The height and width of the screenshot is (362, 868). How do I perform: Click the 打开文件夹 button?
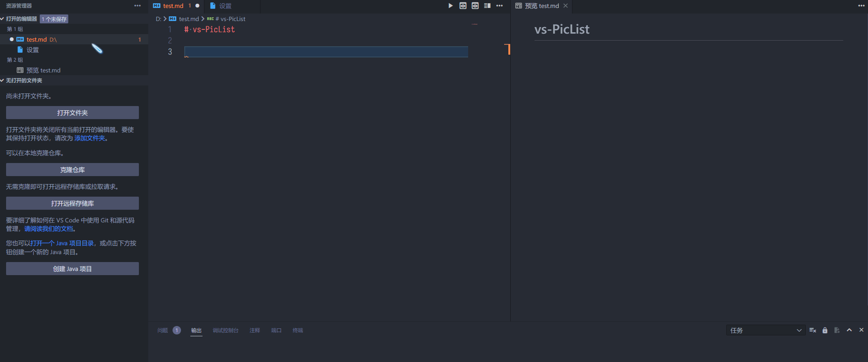tap(72, 113)
